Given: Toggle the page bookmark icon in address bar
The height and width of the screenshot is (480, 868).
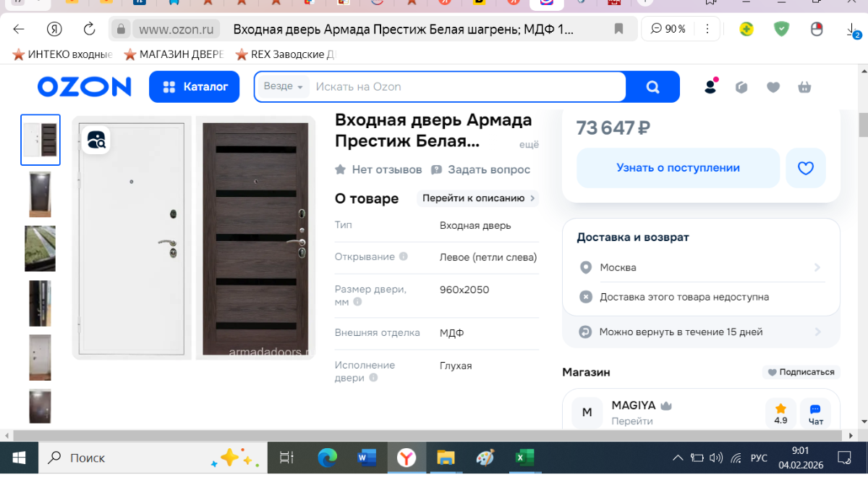Looking at the screenshot, I should [x=618, y=29].
